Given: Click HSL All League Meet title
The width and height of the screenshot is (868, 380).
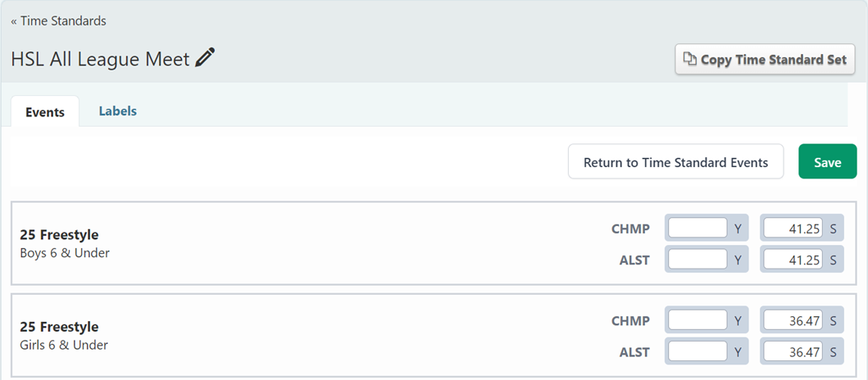Looking at the screenshot, I should click(100, 59).
